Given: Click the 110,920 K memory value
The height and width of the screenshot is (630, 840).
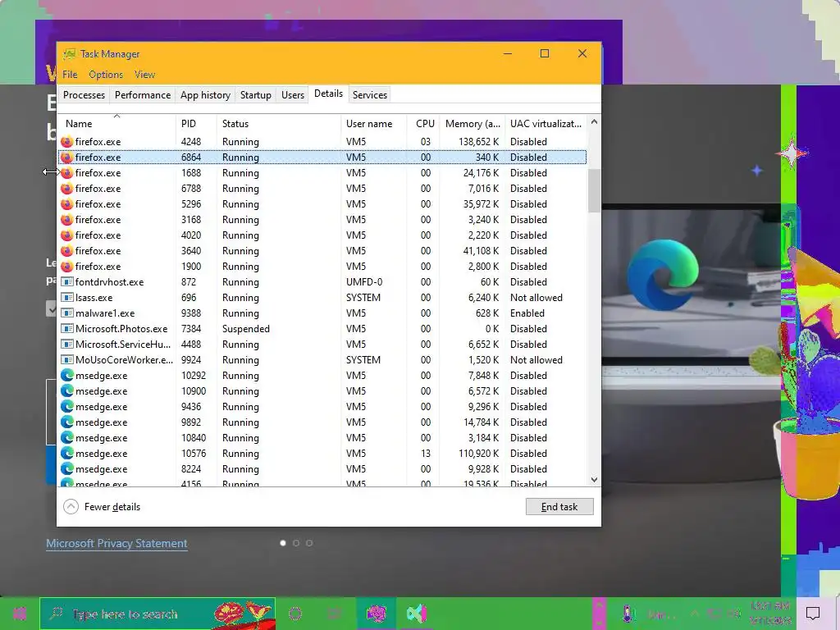Looking at the screenshot, I should click(x=478, y=453).
